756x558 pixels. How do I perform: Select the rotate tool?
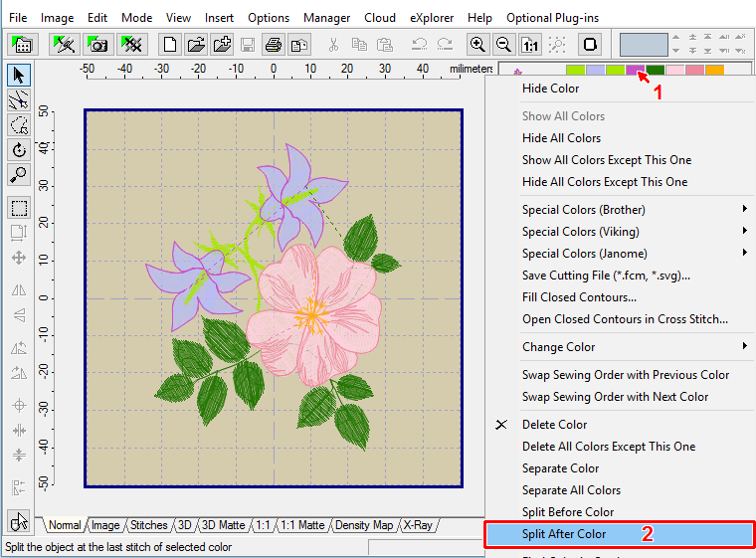pyautogui.click(x=19, y=150)
